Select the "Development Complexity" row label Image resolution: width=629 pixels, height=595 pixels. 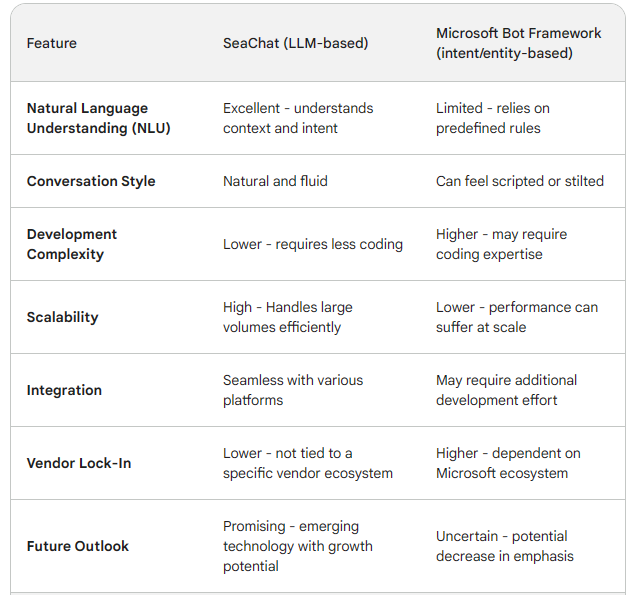coord(72,244)
